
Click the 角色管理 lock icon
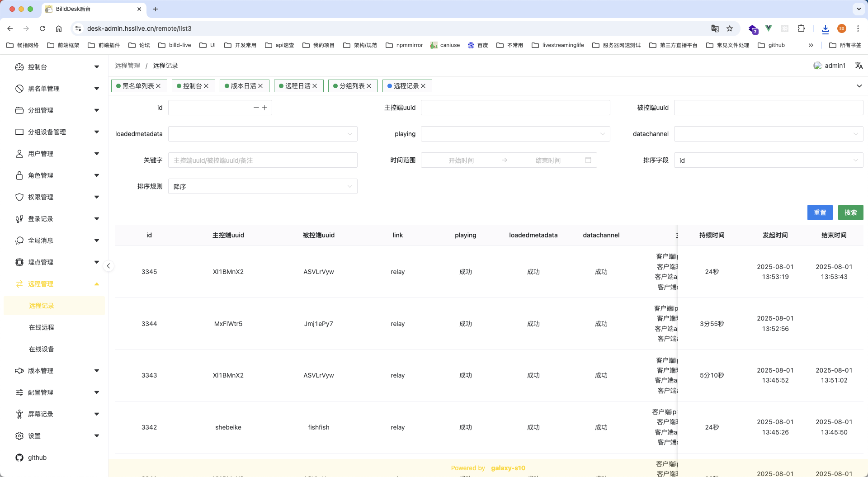point(19,175)
